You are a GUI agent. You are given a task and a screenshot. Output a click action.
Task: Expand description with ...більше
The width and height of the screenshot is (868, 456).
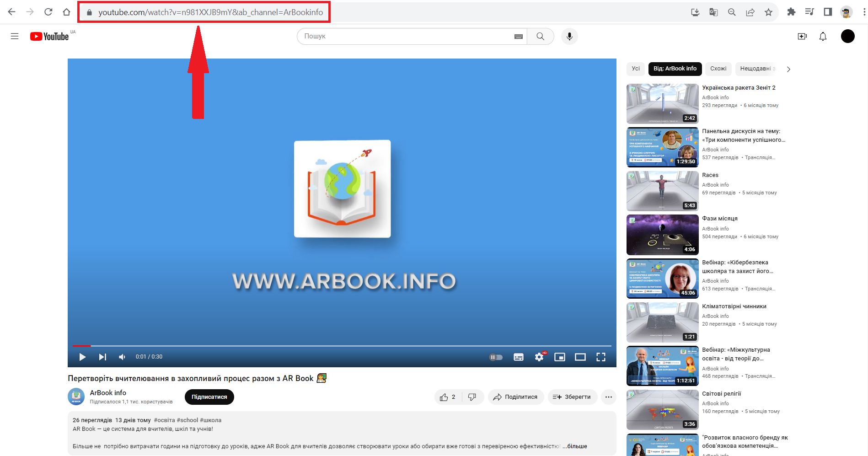click(x=575, y=446)
